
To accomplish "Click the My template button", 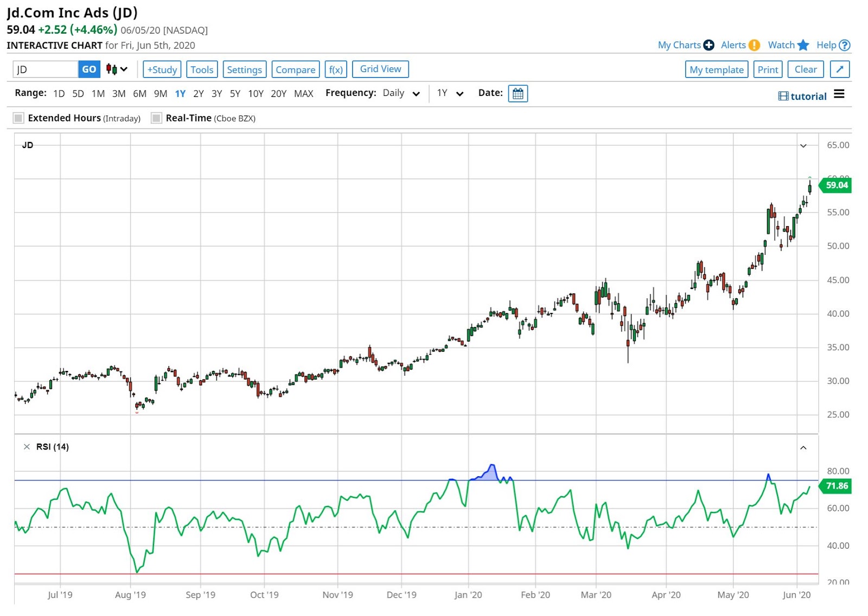I will pos(717,69).
